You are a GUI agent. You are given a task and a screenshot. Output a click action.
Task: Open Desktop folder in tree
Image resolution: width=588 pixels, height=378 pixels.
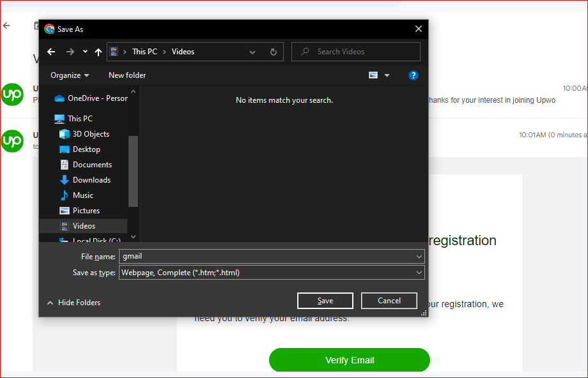click(x=80, y=149)
